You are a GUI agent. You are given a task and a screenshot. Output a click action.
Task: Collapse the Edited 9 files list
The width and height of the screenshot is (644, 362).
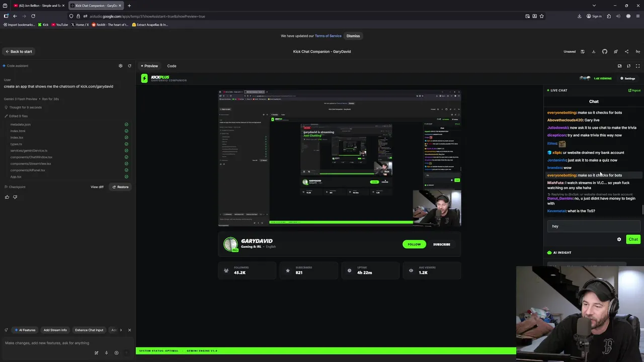[16, 116]
